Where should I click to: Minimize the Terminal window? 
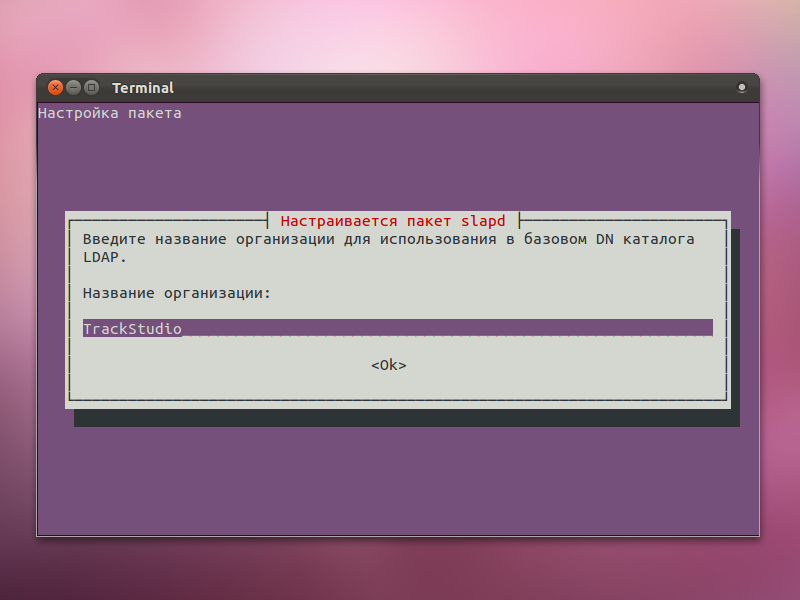pyautogui.click(x=74, y=88)
